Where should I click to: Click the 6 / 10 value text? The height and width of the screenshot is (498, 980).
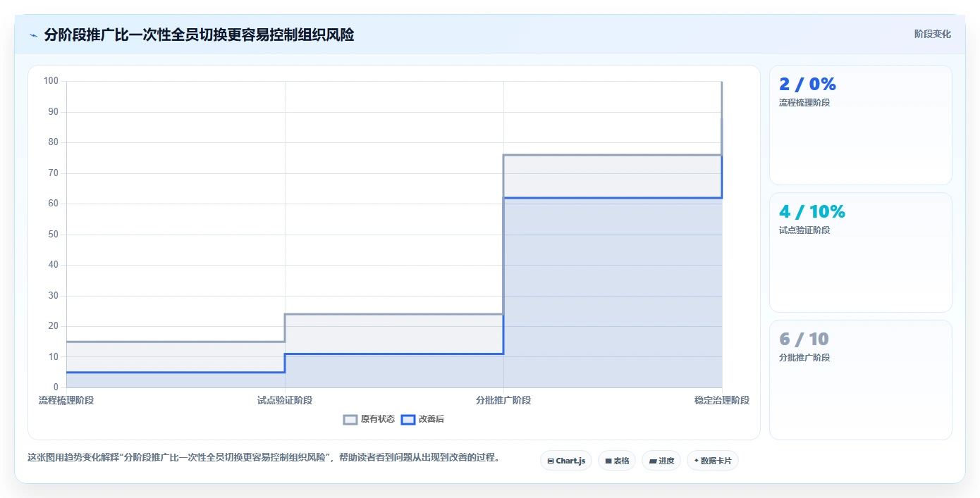pos(804,340)
